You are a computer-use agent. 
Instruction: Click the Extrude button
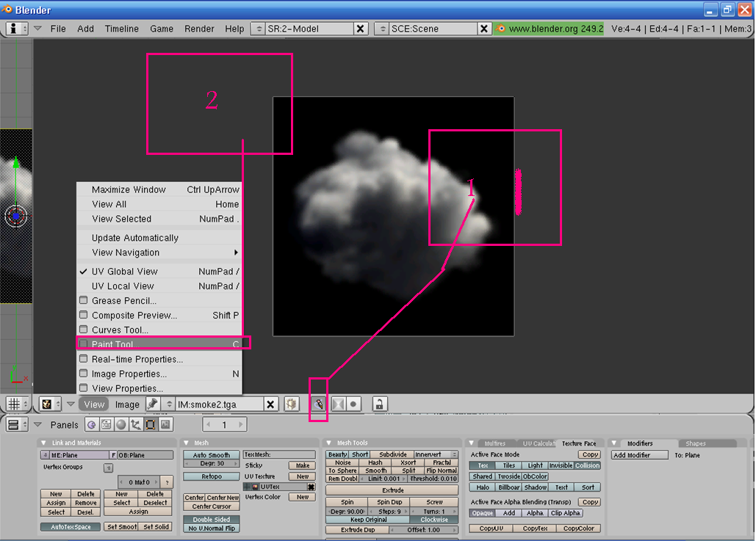point(392,490)
